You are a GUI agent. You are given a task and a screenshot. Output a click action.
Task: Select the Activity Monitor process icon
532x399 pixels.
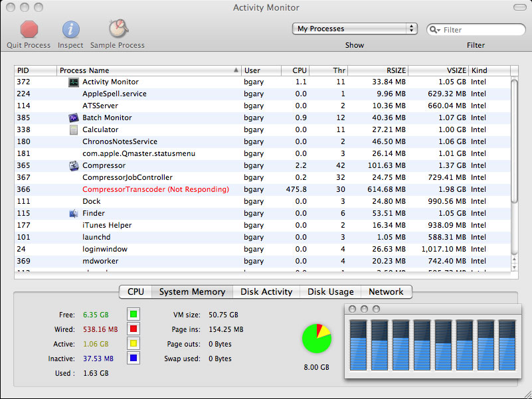coord(74,82)
